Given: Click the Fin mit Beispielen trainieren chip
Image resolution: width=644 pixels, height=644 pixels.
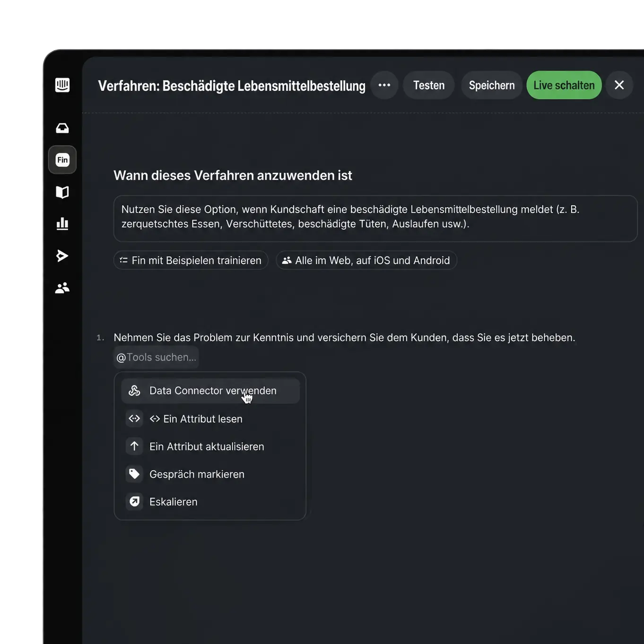Looking at the screenshot, I should (191, 261).
